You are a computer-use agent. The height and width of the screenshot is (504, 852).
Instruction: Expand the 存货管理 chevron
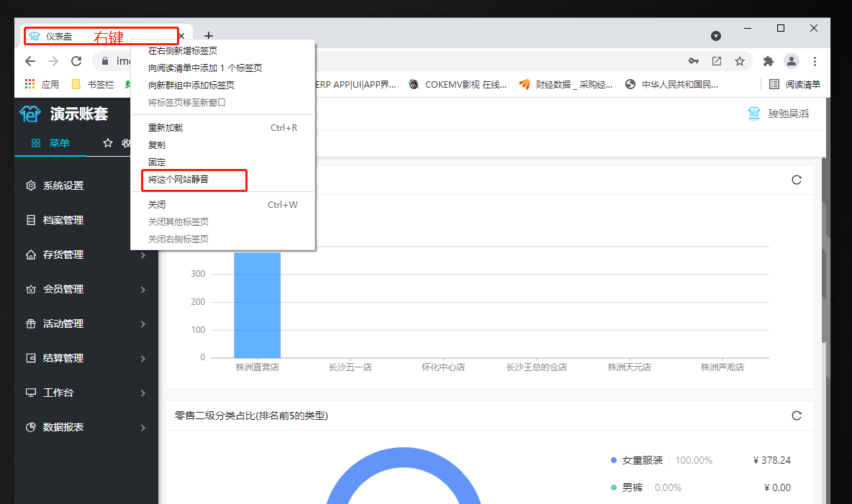[x=143, y=255]
